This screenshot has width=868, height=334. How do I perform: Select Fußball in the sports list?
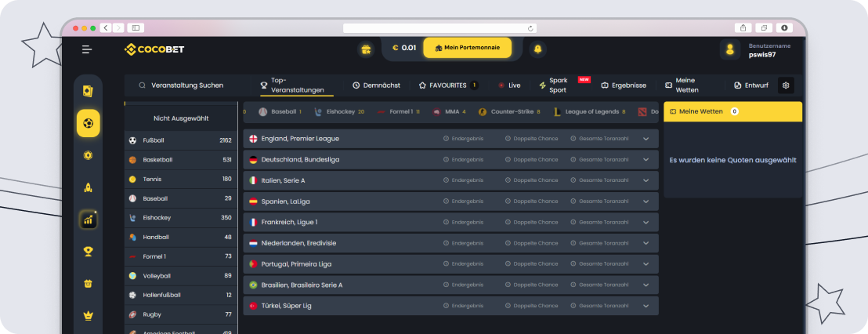[x=180, y=140]
